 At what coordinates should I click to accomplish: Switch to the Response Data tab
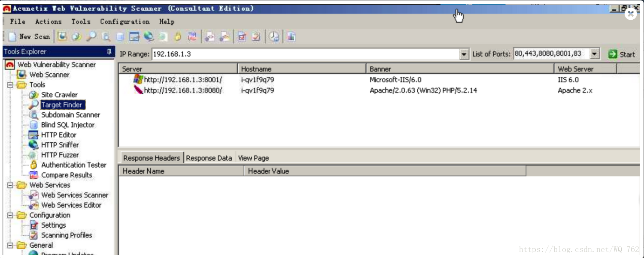209,158
